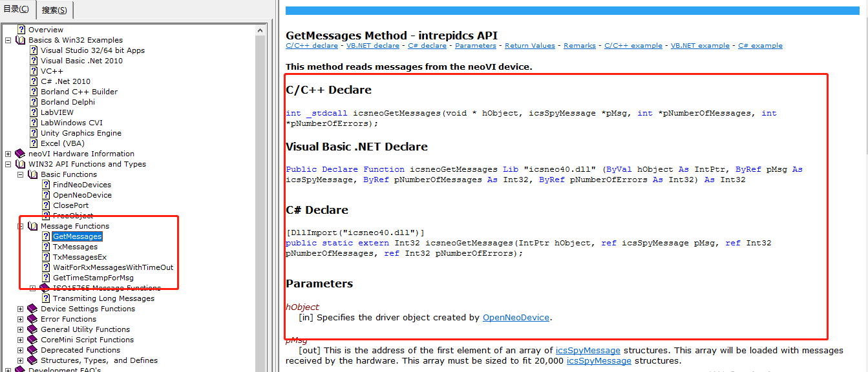Click page icon beside LabWindows CVI
The height and width of the screenshot is (372, 868).
pos(34,123)
